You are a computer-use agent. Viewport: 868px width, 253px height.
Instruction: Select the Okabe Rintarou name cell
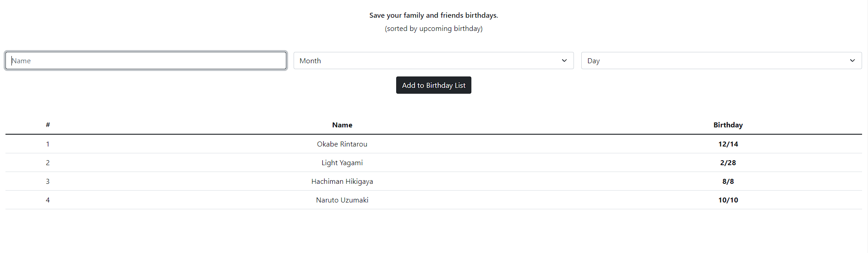342,144
